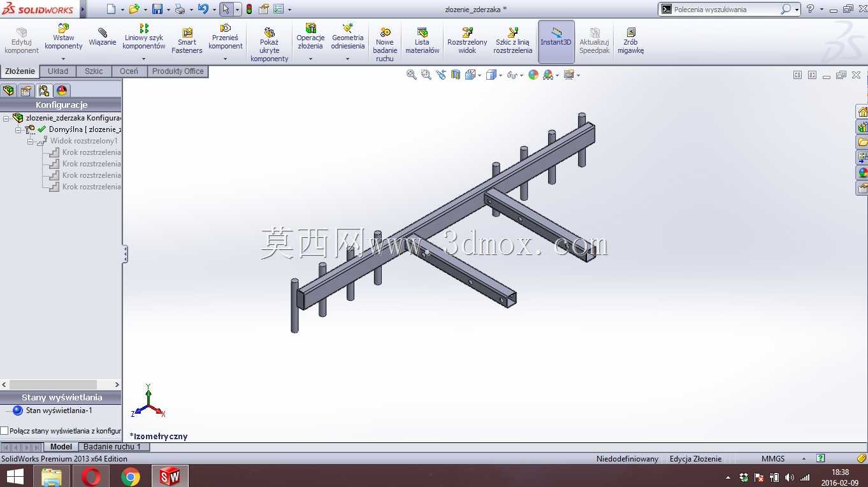Click the Open file folder icon

coord(134,9)
